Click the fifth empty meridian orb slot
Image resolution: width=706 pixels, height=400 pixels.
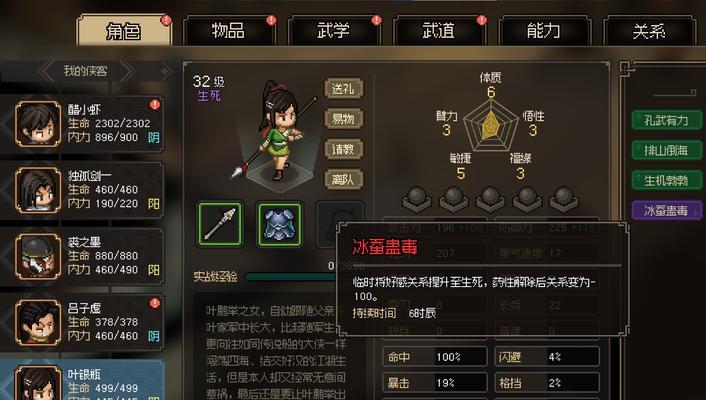point(563,199)
